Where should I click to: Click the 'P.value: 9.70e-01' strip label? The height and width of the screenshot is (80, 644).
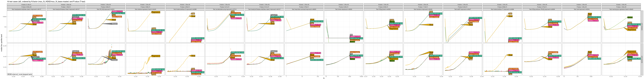pos(542,7)
